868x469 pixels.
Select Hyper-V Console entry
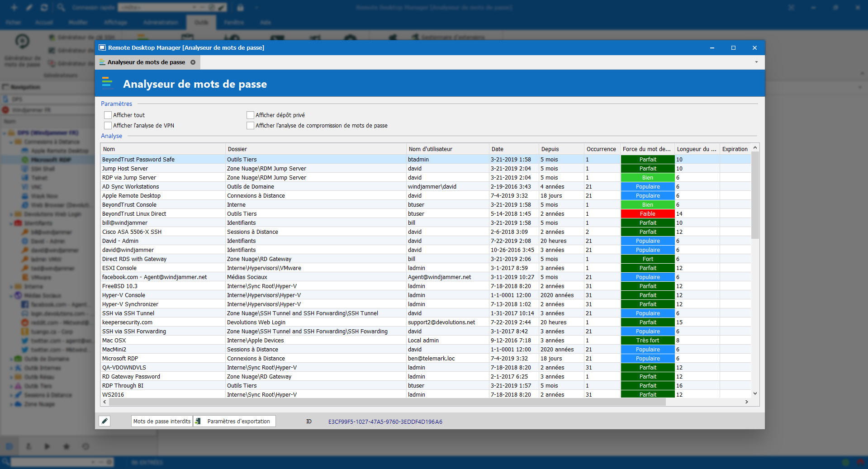(426, 295)
